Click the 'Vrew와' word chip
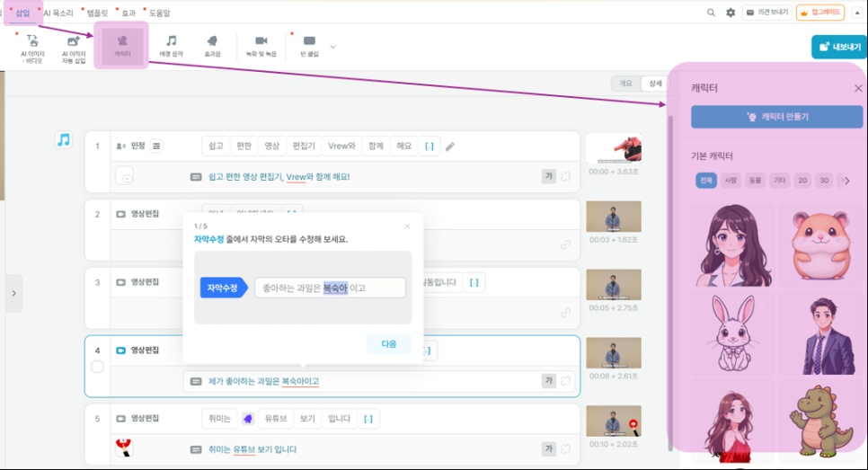Viewport: 868px width, 470px height. [x=341, y=146]
